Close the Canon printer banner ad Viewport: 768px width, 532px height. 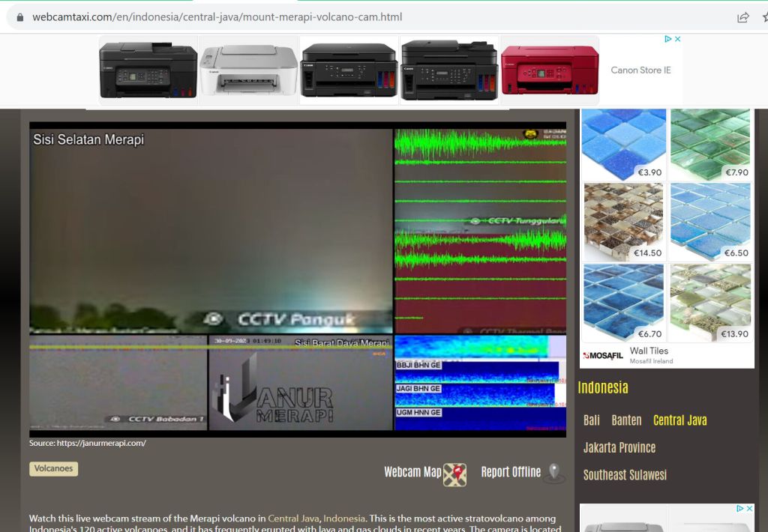677,39
